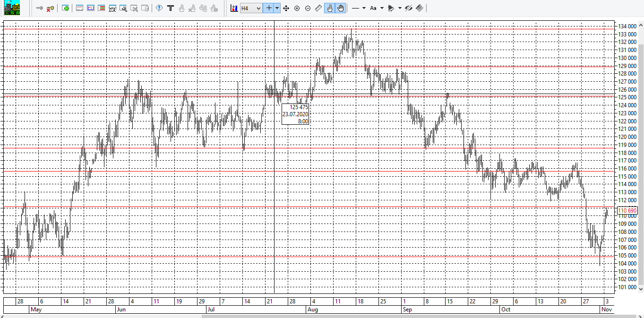Open the H4 timeframe dropdown

coord(251,8)
